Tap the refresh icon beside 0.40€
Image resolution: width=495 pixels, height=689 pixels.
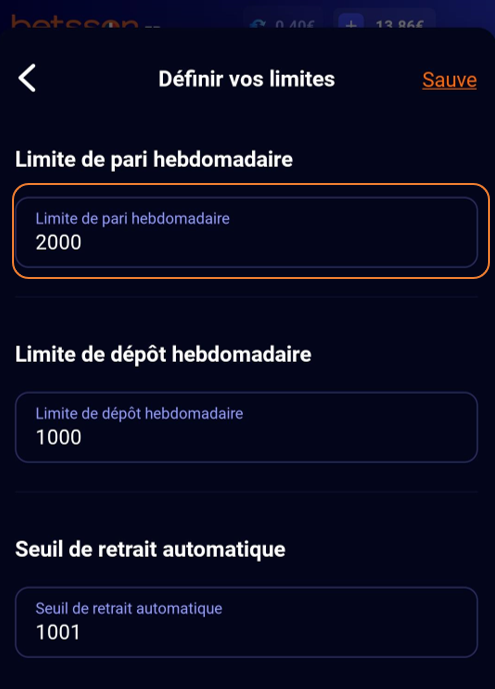tap(258, 24)
